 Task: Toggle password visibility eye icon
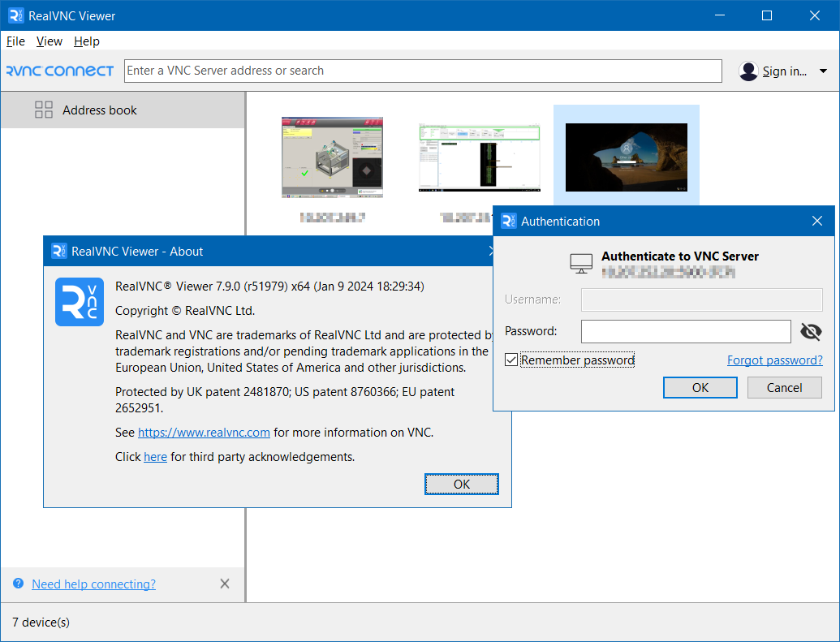(x=811, y=331)
